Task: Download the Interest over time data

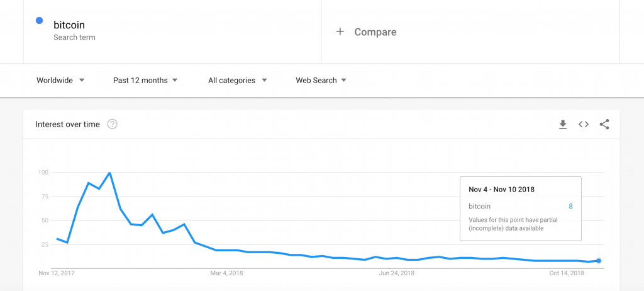Action: 563,124
